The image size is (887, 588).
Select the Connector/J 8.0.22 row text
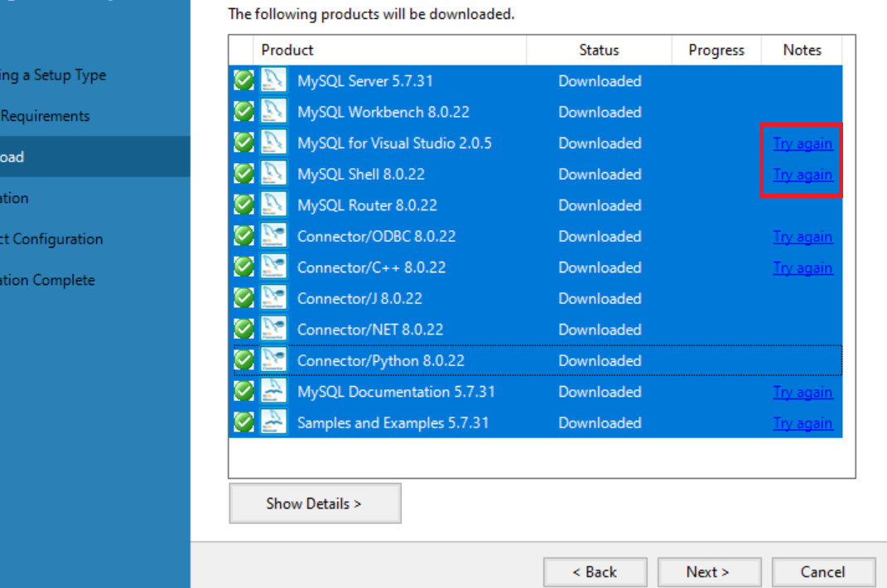tap(359, 299)
